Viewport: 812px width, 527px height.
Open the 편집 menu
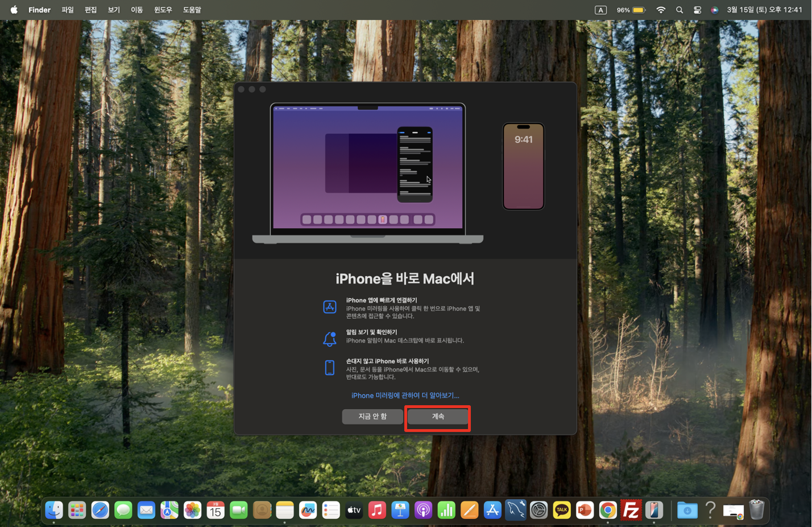coord(91,10)
